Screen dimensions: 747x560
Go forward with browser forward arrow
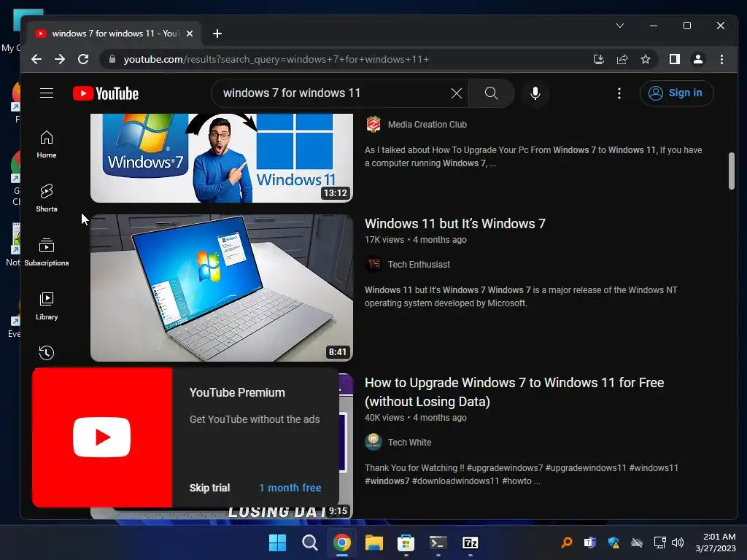[x=60, y=59]
